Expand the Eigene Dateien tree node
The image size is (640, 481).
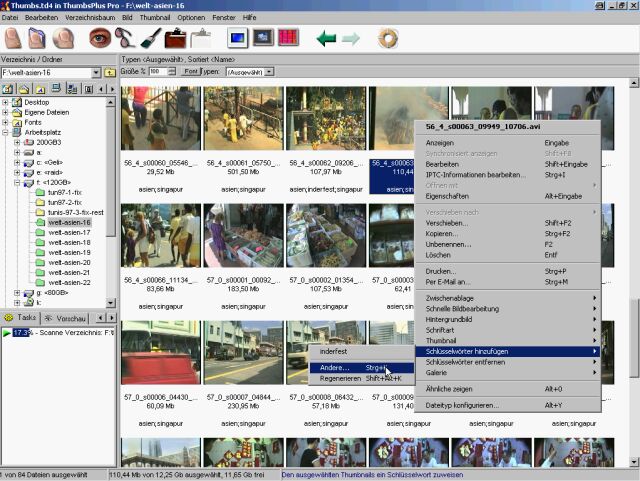pyautogui.click(x=5, y=112)
